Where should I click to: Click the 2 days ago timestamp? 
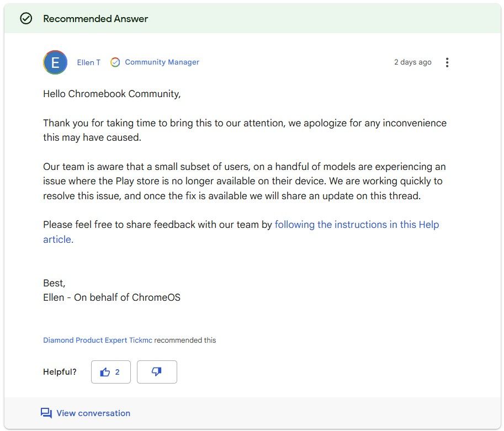click(x=413, y=62)
